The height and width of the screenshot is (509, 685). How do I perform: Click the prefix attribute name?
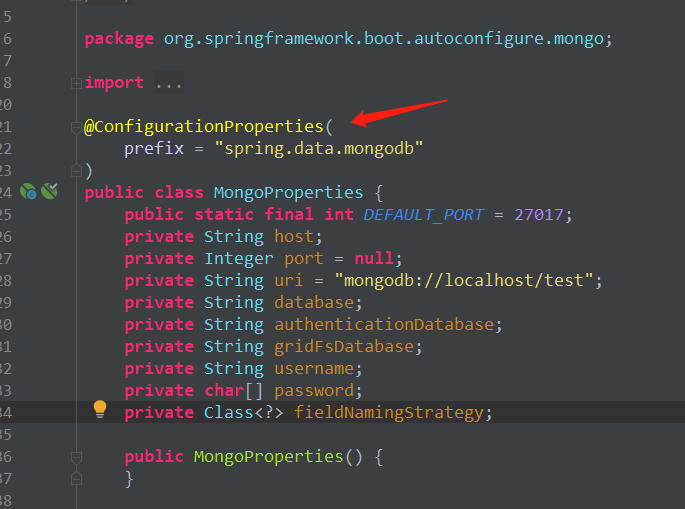(x=154, y=149)
